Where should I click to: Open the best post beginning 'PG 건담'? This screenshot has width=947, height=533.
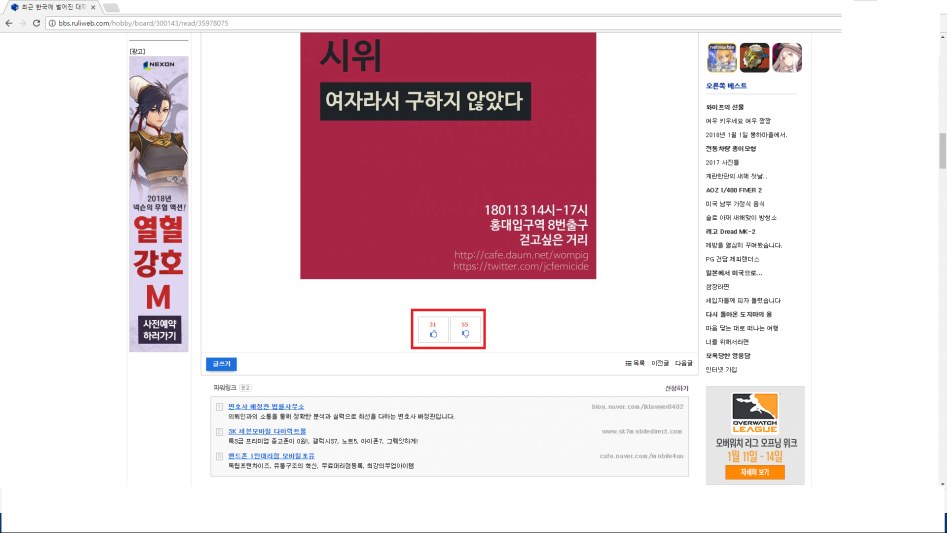(x=733, y=259)
